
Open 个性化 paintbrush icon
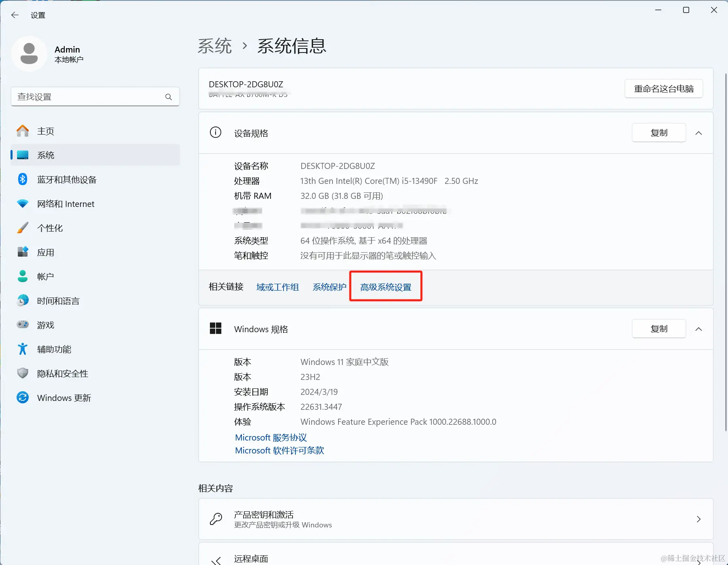point(23,228)
